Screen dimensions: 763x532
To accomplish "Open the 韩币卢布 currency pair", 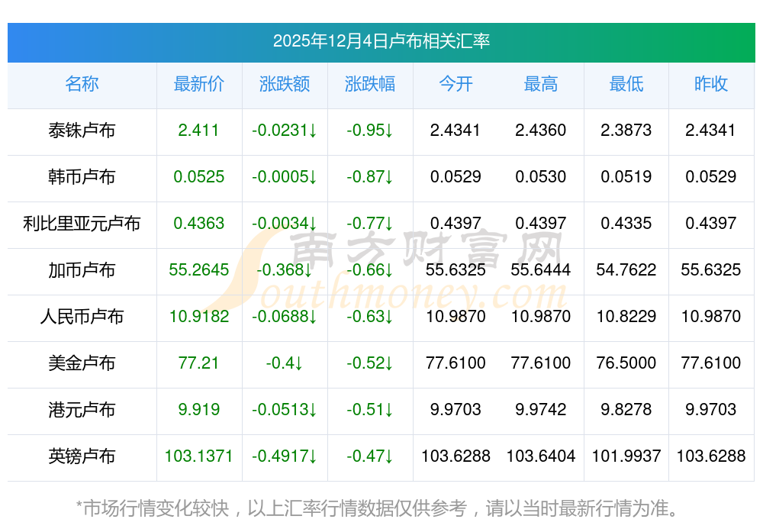I will [82, 177].
